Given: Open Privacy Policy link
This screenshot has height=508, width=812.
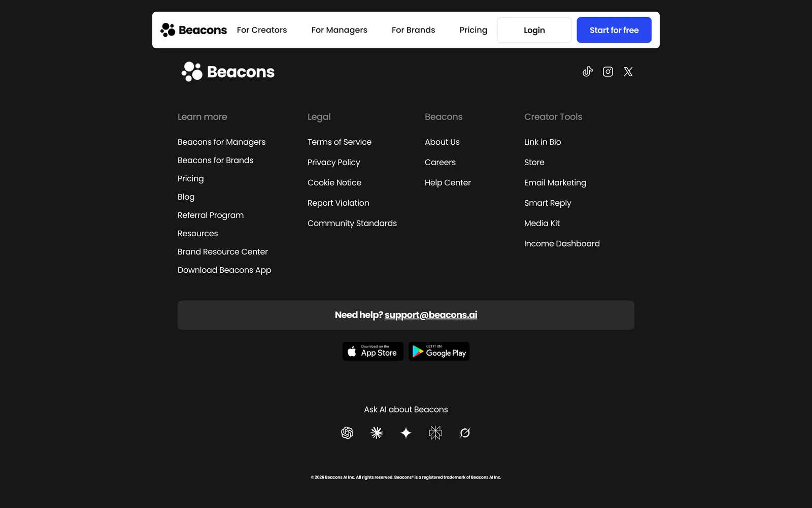Looking at the screenshot, I should [334, 162].
